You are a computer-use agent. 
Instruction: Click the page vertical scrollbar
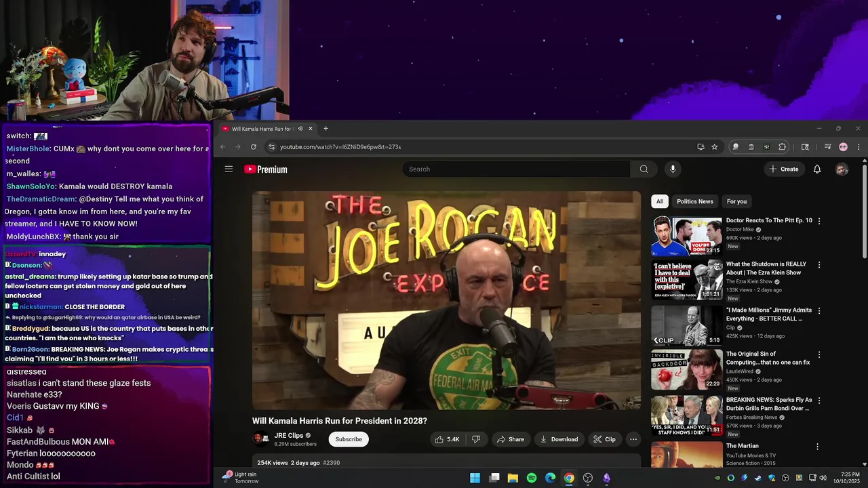864,210
